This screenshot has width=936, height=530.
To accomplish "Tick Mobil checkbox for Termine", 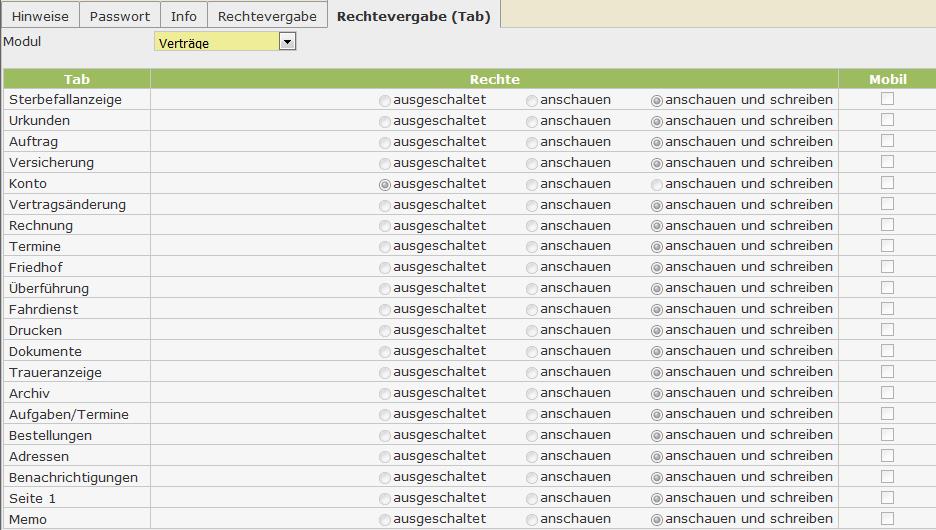I will click(x=887, y=246).
